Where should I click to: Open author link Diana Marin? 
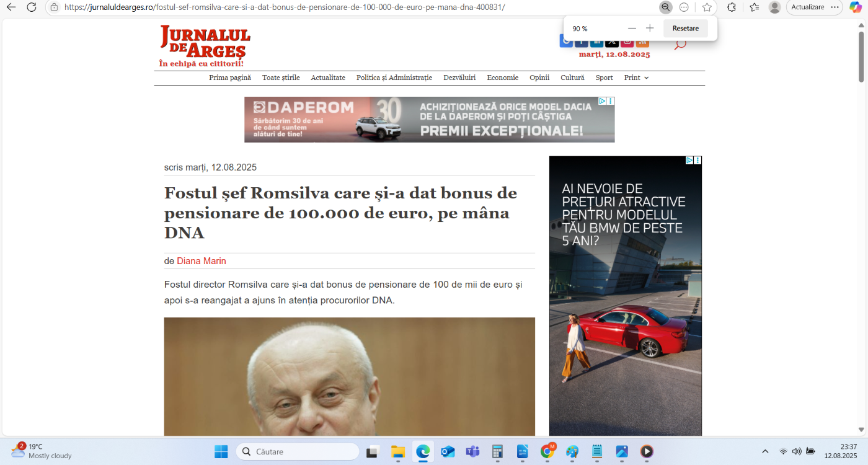(x=201, y=261)
